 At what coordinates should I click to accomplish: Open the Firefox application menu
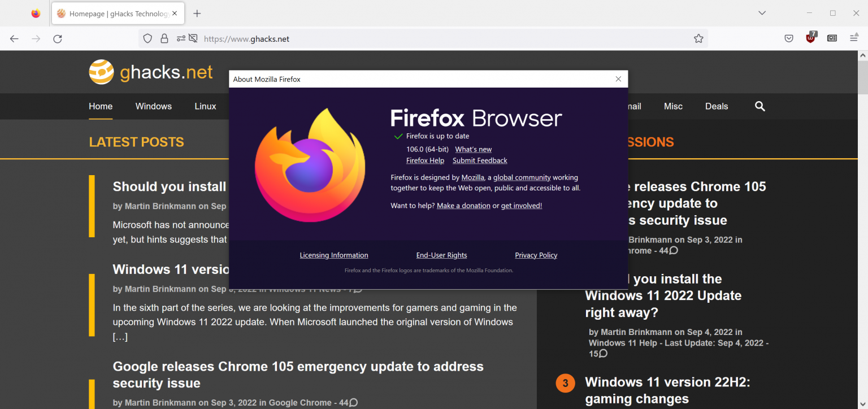point(854,38)
